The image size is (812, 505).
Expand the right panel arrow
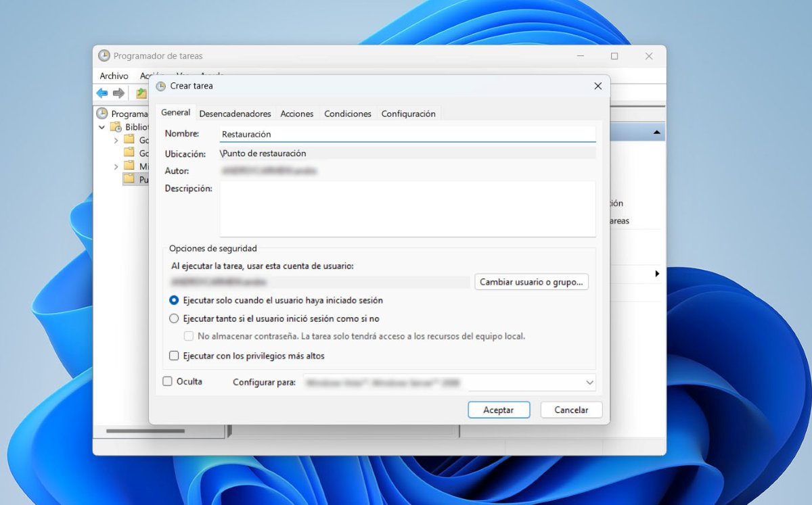(x=656, y=274)
